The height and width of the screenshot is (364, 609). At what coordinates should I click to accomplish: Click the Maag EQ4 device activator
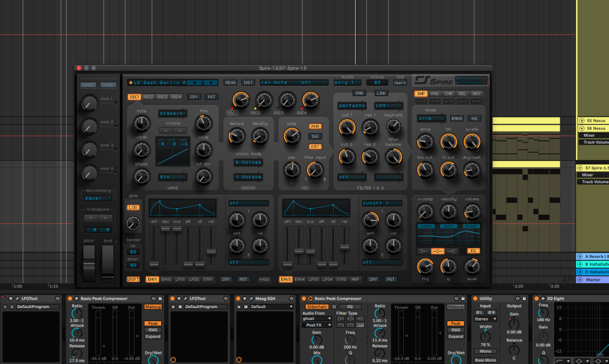tap(238, 298)
